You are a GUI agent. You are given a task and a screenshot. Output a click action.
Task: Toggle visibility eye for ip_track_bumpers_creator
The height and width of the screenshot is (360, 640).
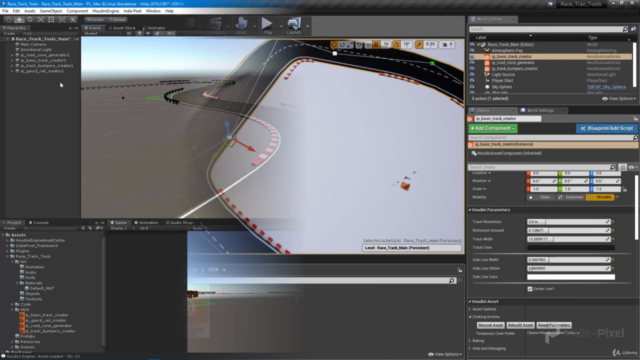(472, 69)
